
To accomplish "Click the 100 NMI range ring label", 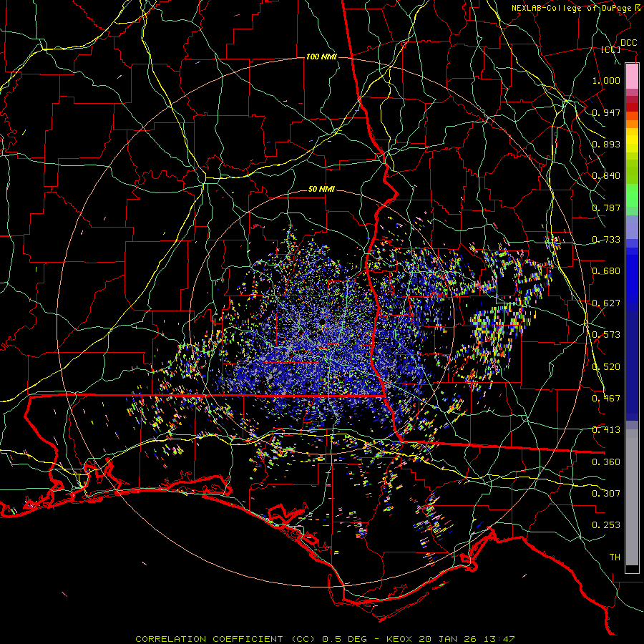I will click(x=321, y=57).
